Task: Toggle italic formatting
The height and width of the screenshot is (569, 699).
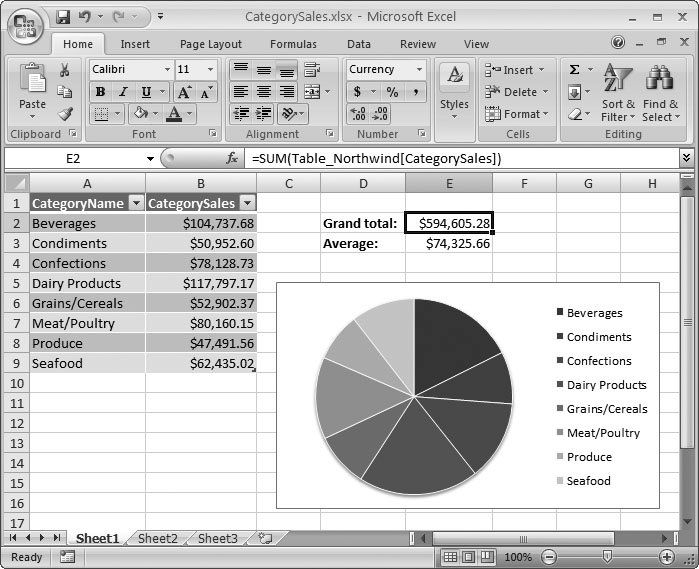Action: 123,92
